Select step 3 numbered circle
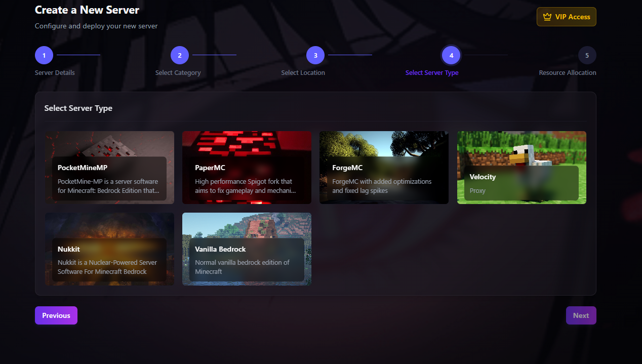 [315, 55]
